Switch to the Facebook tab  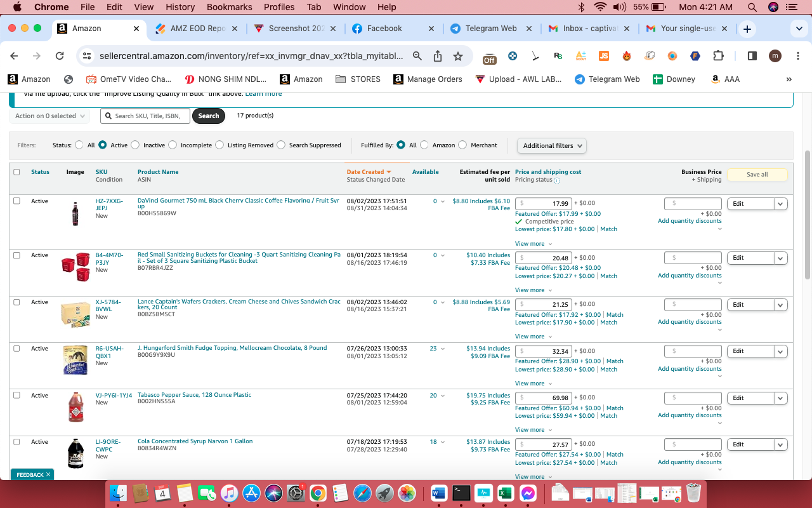coord(393,29)
